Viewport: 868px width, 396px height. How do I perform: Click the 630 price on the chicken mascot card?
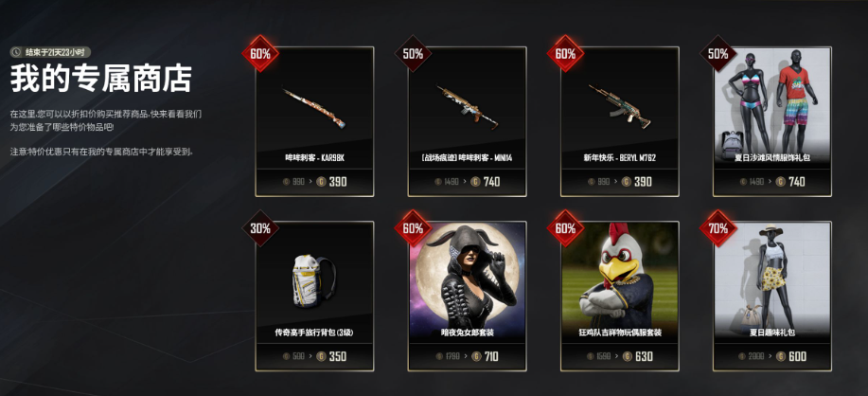tap(644, 356)
